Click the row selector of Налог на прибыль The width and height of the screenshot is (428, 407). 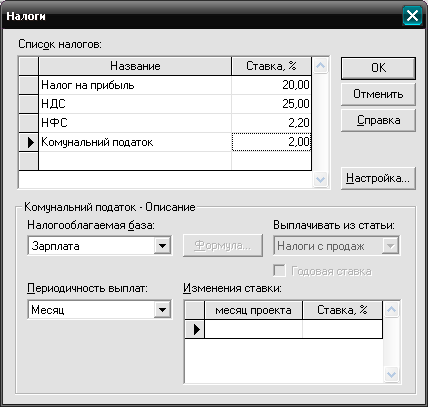[28, 85]
